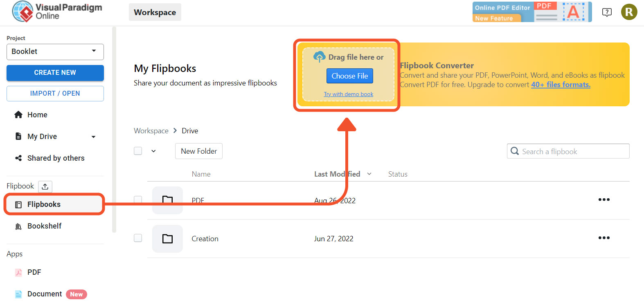Toggle the select-all checkbox
The width and height of the screenshot is (644, 305).
(138, 151)
